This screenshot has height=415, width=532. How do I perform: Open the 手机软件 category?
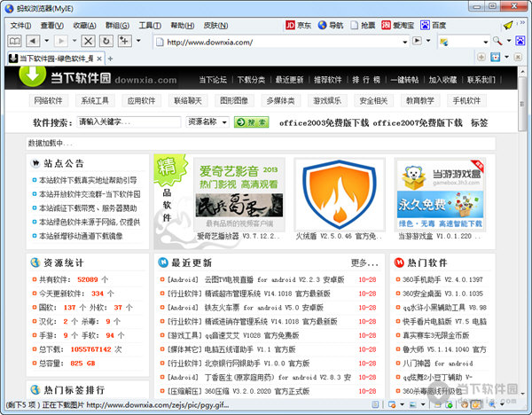[x=466, y=101]
